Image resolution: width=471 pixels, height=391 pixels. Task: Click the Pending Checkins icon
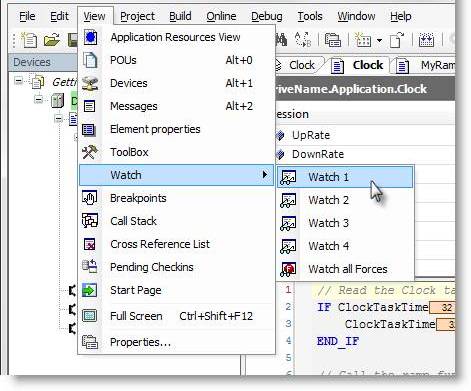[x=90, y=266]
